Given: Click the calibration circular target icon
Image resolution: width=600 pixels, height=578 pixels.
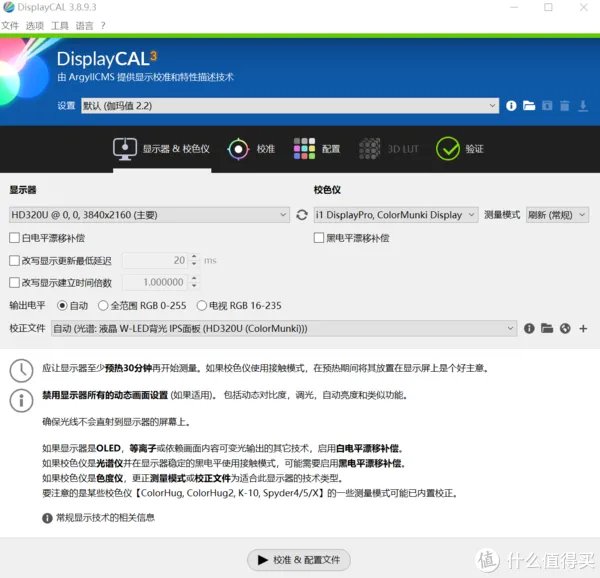Looking at the screenshot, I should point(238,149).
